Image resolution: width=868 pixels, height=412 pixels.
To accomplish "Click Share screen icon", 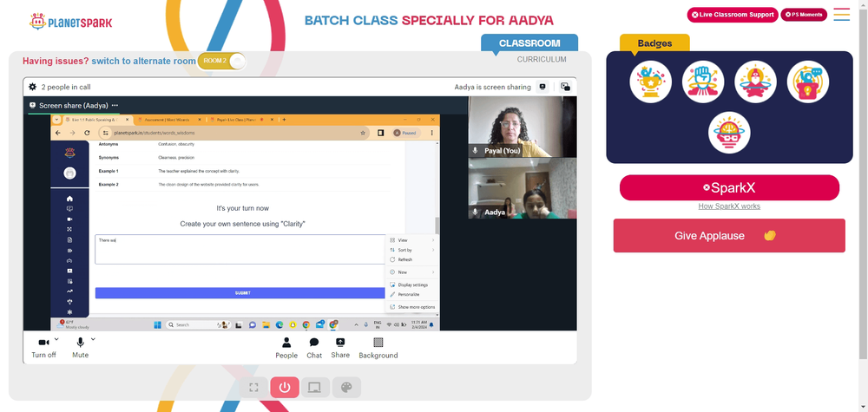I will click(x=340, y=349).
